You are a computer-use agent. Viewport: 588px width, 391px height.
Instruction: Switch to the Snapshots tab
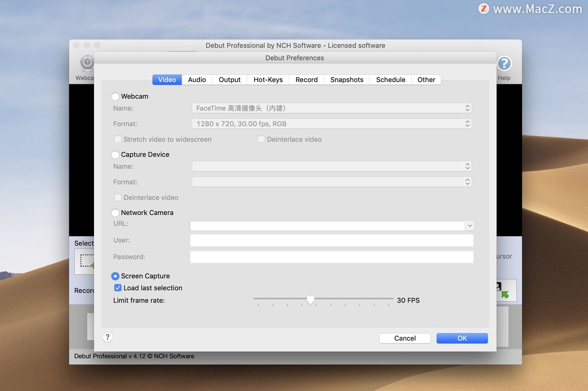tap(347, 80)
